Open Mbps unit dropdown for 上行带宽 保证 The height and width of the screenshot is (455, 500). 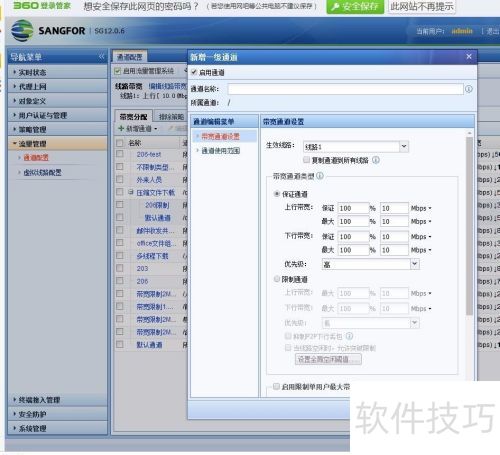coord(421,208)
